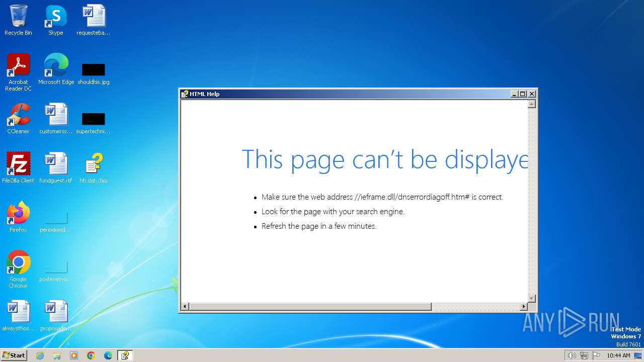Select the periodwed desktop file
This screenshot has width=644, height=362.
click(56, 221)
